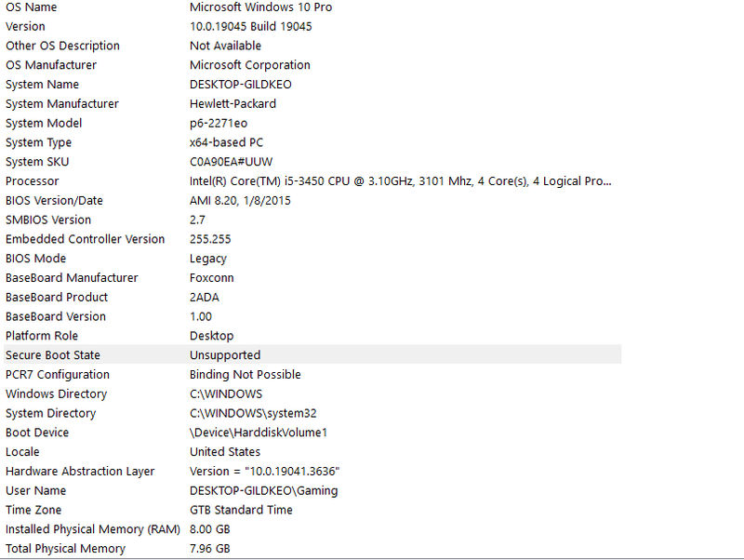This screenshot has width=744, height=560.
Task: Select the highlighted Secure Boot State item
Action: 53,355
